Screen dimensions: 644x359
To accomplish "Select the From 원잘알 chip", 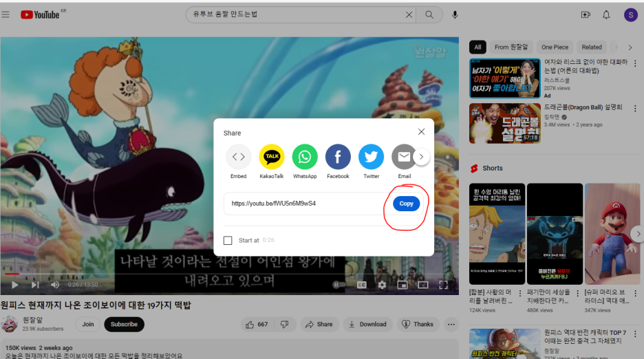I will tap(511, 47).
